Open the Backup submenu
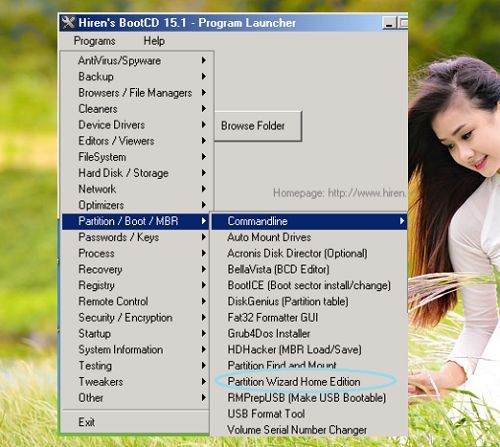The width and height of the screenshot is (500, 447). pyautogui.click(x=135, y=77)
